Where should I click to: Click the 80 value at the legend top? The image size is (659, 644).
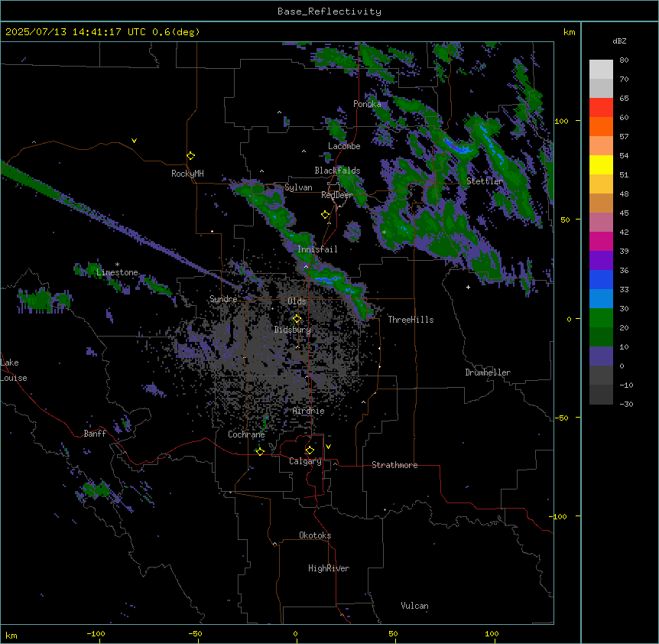[624, 60]
